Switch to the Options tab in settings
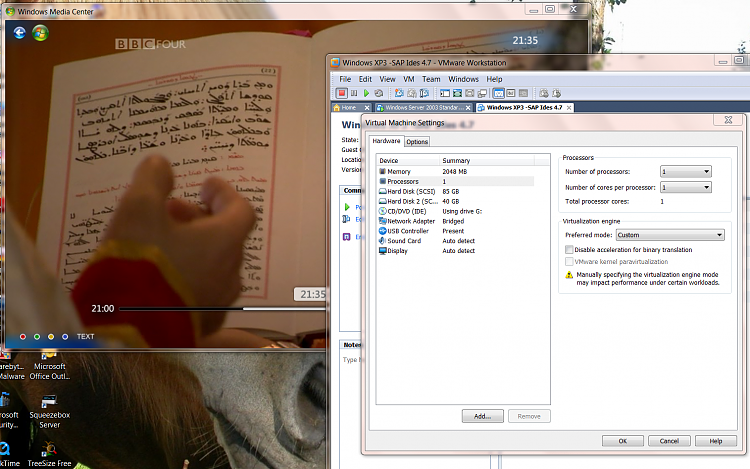Screen dimensions: 750x469 coord(417,142)
